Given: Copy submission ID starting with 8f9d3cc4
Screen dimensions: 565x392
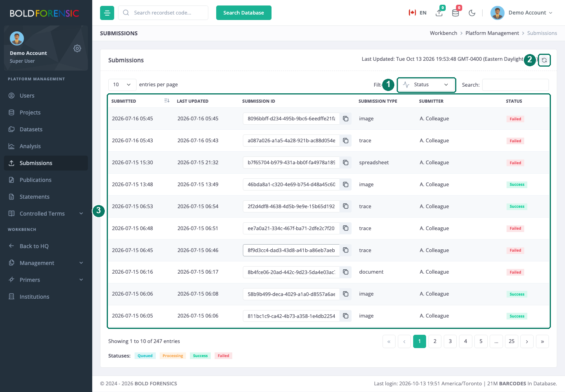Looking at the screenshot, I should pyautogui.click(x=346, y=250).
